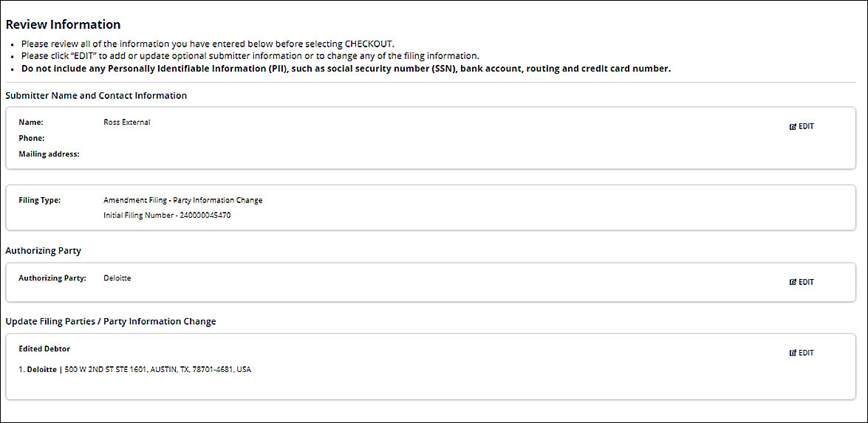Screen dimensions: 868x423
Task: Click the Filing Type label
Action: click(x=39, y=200)
